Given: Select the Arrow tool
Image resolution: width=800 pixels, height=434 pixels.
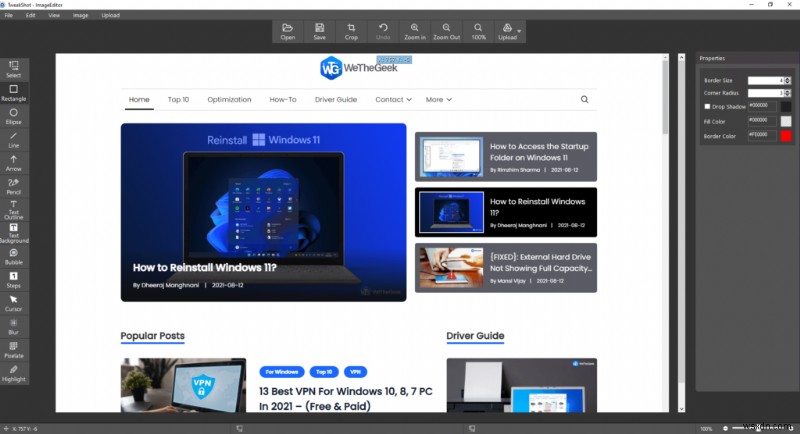Looking at the screenshot, I should point(14,163).
